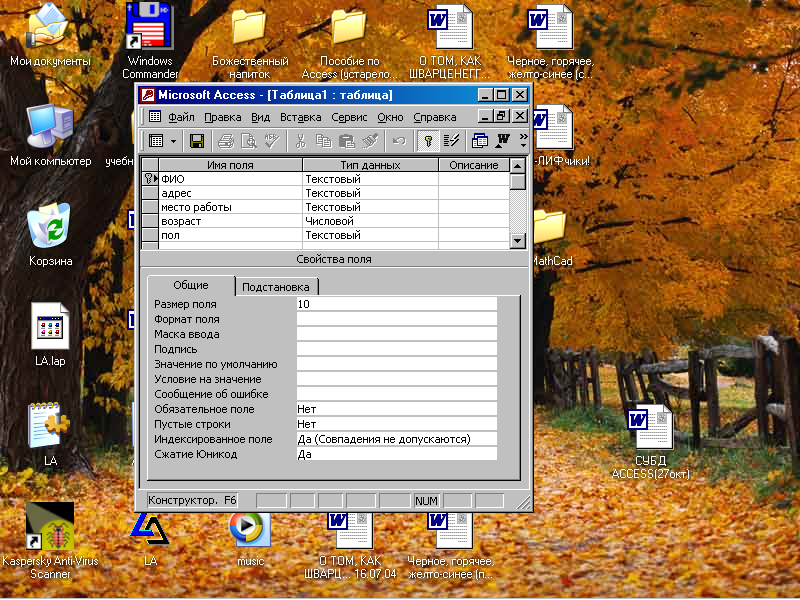Image resolution: width=800 pixels, height=600 pixels.
Task: Click the Undo arrow icon
Action: pos(399,141)
